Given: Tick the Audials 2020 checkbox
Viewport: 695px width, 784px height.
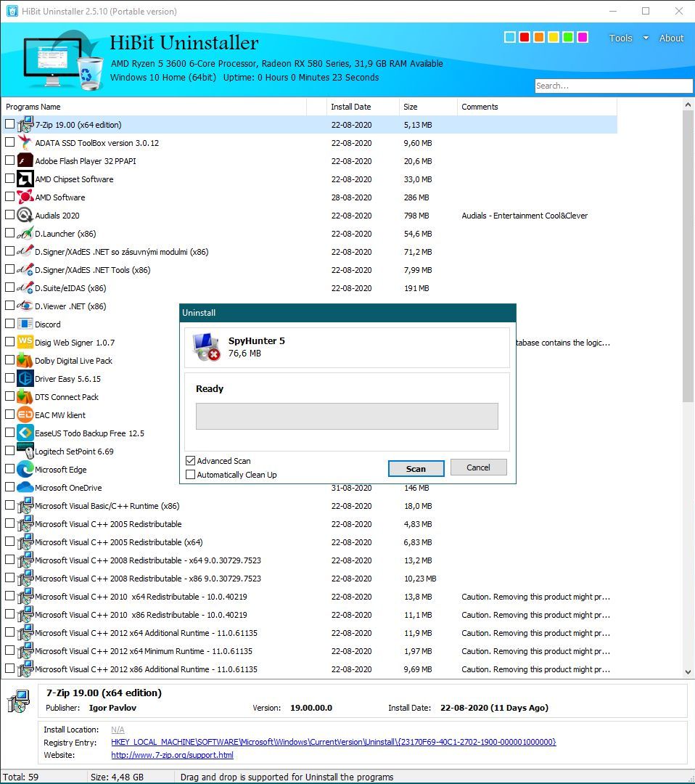Looking at the screenshot, I should pos(9,214).
